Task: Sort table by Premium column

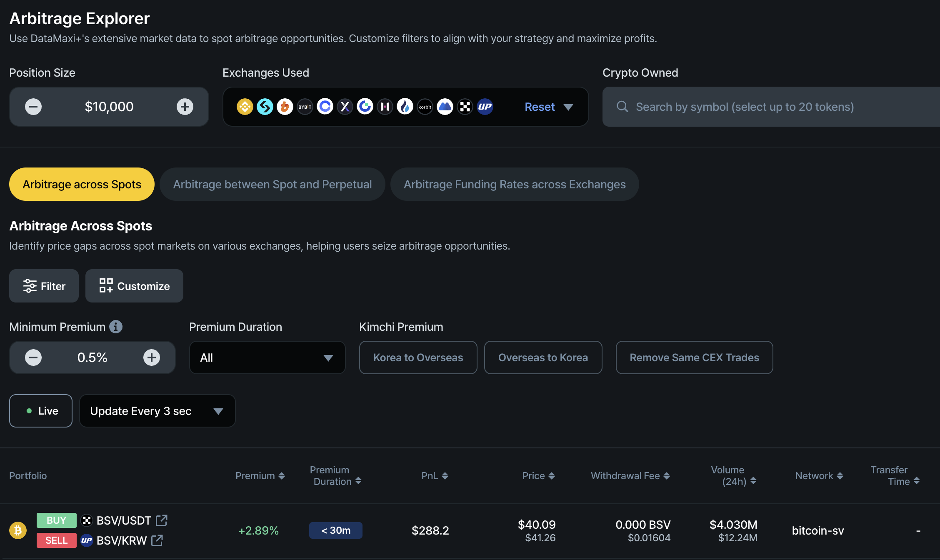Action: 260,476
